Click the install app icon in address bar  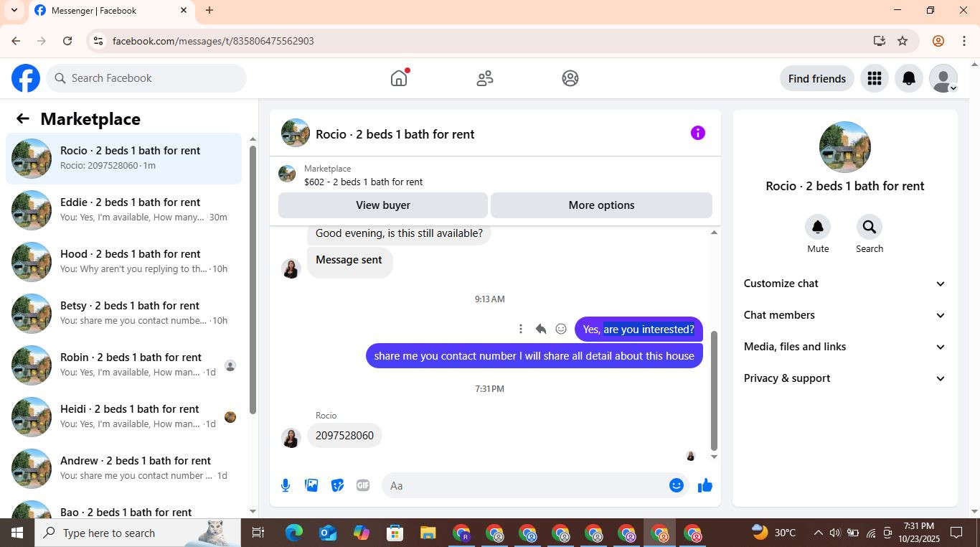tap(880, 41)
